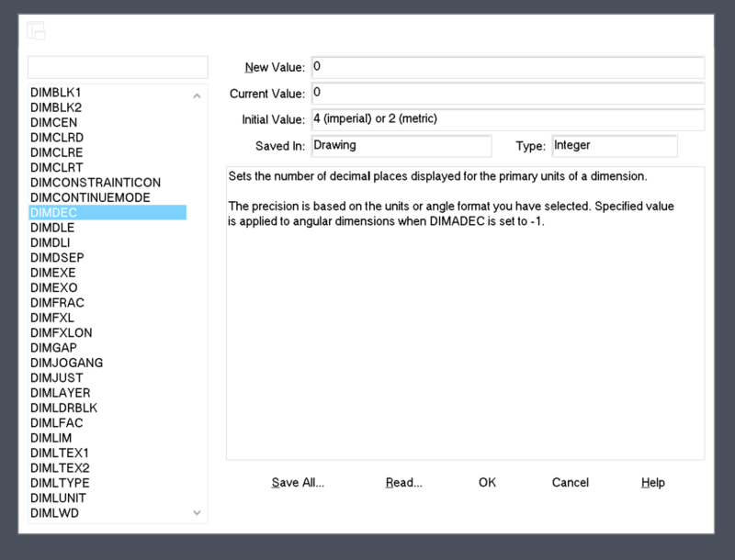Viewport: 735px width, 560px height.
Task: Open Help for system variables
Action: click(652, 483)
